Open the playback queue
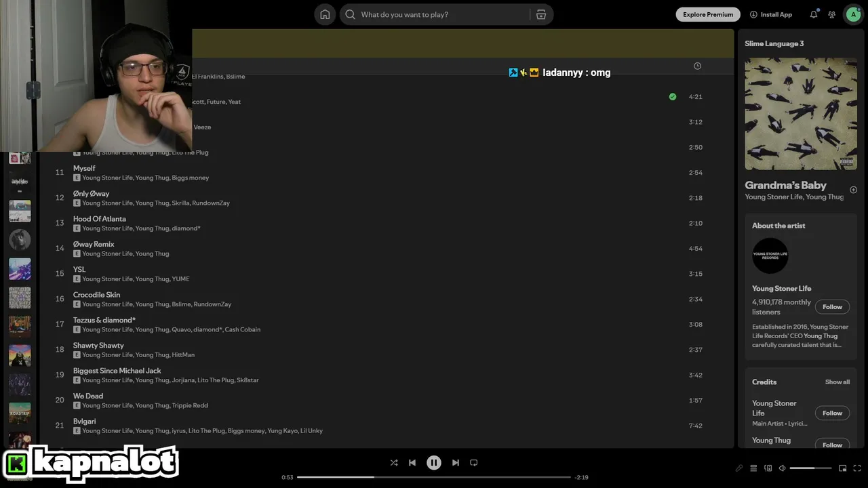This screenshot has height=488, width=868. coord(753,468)
